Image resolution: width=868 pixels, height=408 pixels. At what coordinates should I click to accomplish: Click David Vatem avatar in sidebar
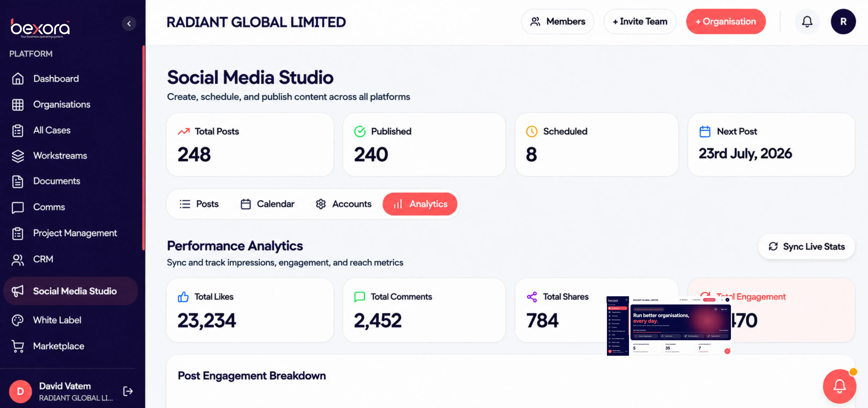click(21, 391)
